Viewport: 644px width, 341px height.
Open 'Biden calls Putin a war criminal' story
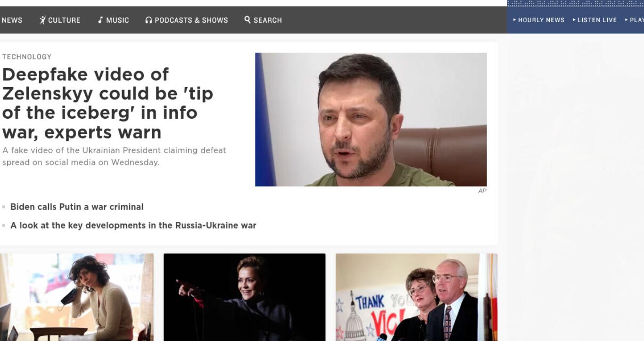point(77,207)
